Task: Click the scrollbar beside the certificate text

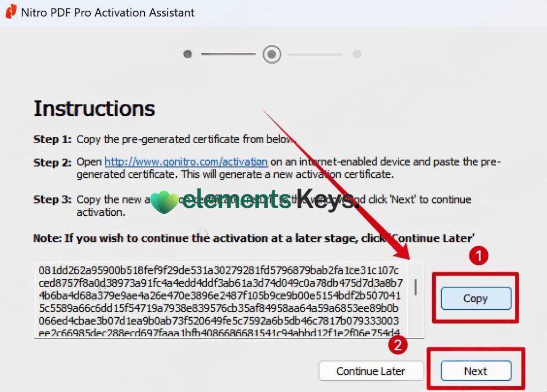Action: [x=416, y=287]
